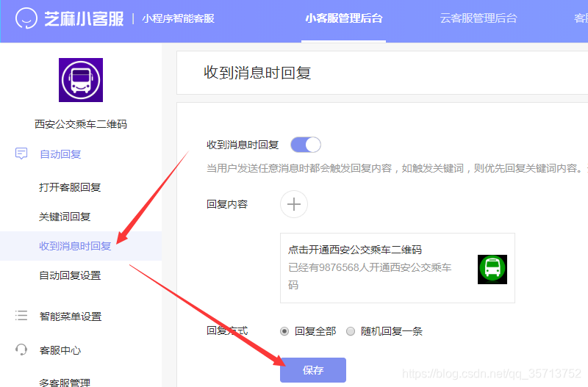Toggle the 收到消息时回复 switch off

click(306, 145)
